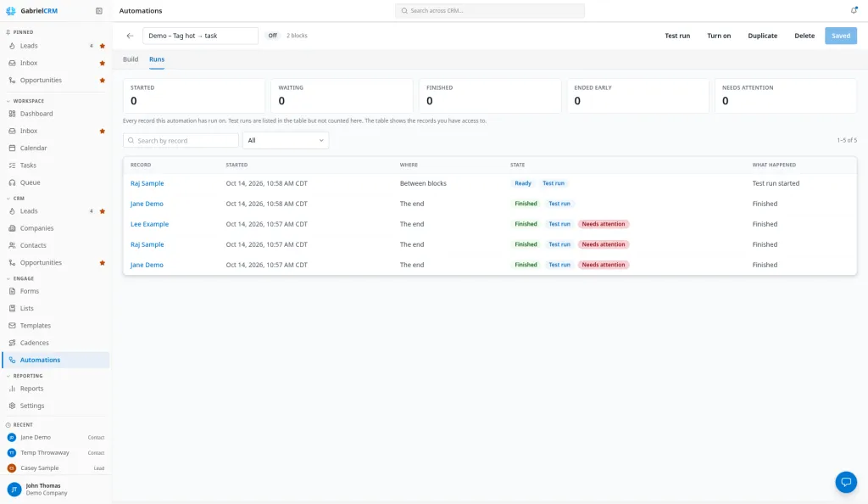
Task: Toggle star on Workspace Inbox
Action: point(103,132)
